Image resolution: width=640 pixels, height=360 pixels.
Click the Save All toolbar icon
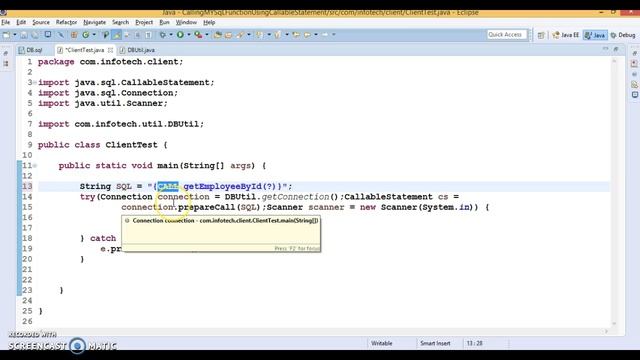35,35
